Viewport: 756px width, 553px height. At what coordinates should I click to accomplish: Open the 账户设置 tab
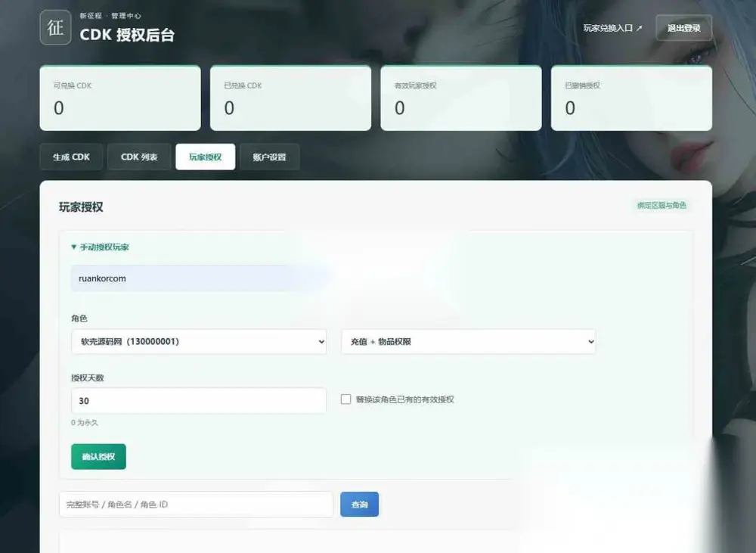270,157
